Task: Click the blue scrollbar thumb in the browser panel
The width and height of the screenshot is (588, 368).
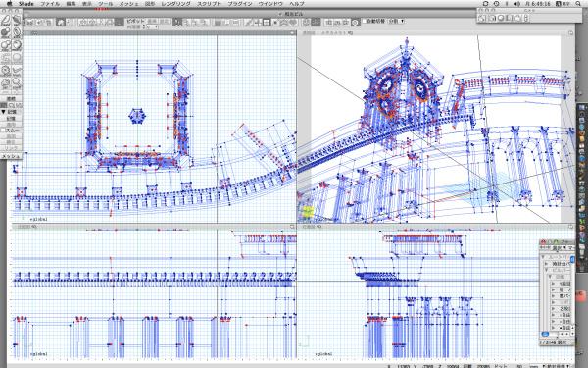Action: pos(572,259)
